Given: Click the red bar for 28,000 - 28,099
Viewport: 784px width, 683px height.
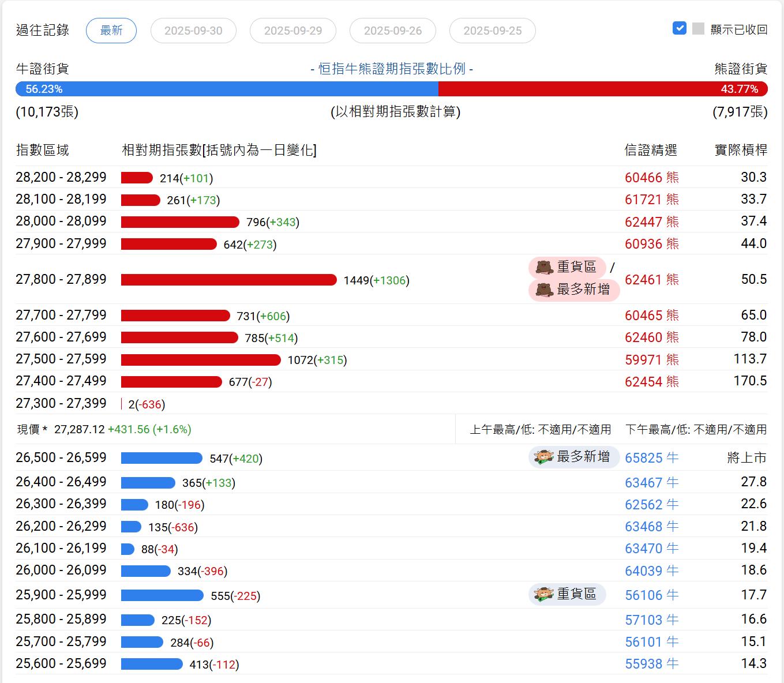Looking at the screenshot, I should 180,222.
